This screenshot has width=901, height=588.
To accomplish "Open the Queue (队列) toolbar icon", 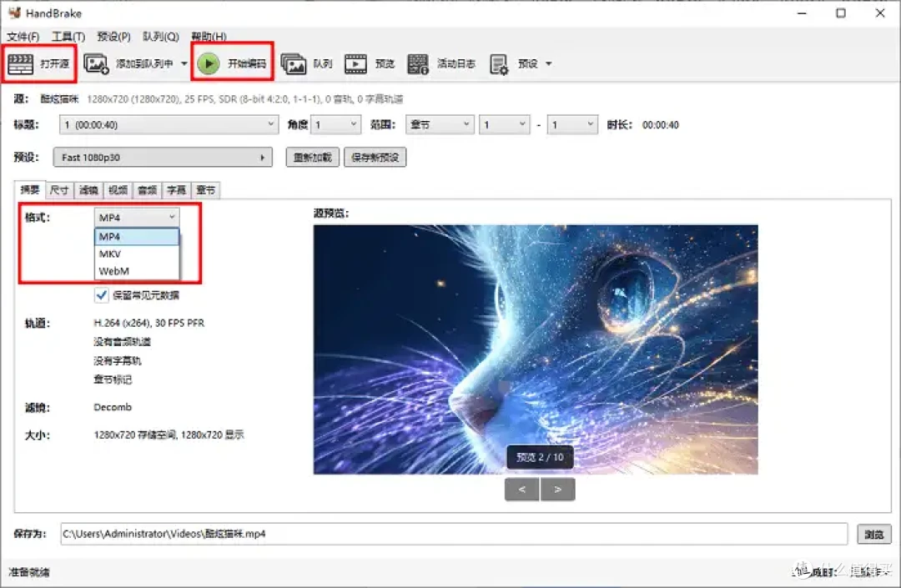I will point(293,63).
